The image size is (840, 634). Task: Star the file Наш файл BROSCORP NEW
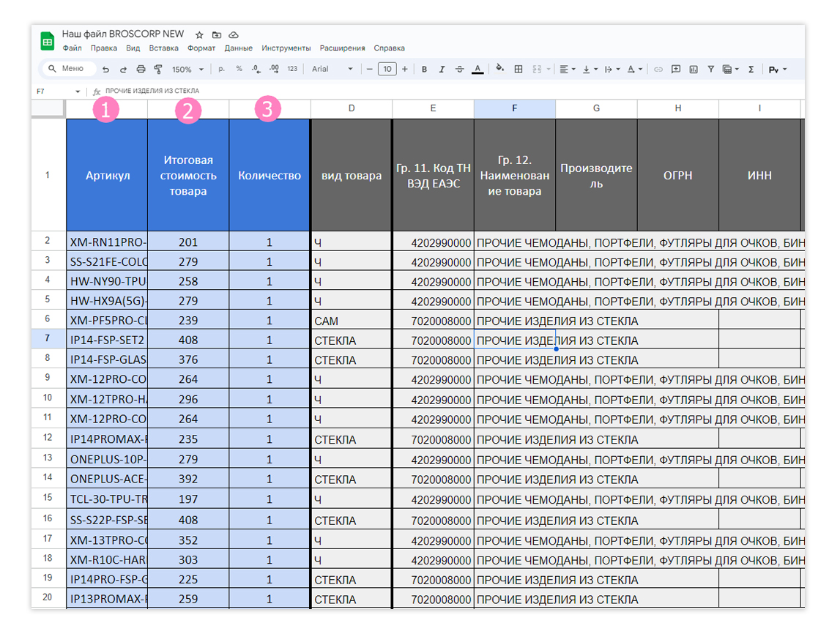pos(199,35)
